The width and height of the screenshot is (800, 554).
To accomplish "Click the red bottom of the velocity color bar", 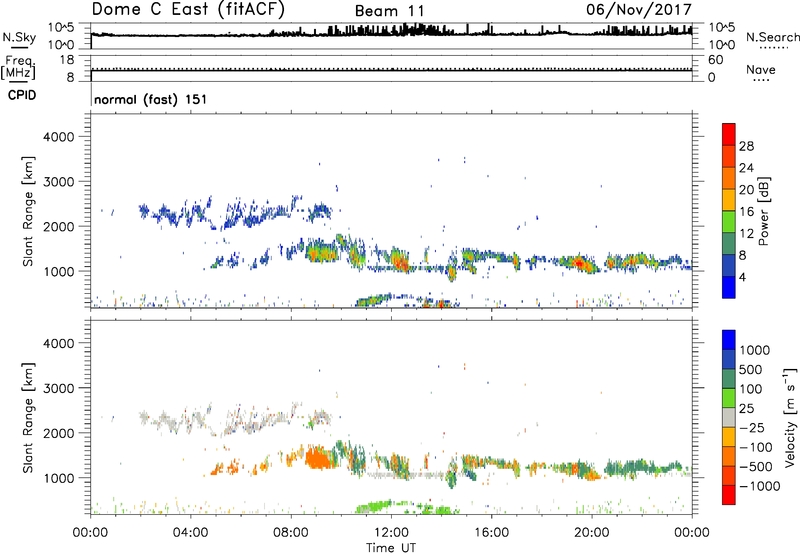I will (x=729, y=495).
